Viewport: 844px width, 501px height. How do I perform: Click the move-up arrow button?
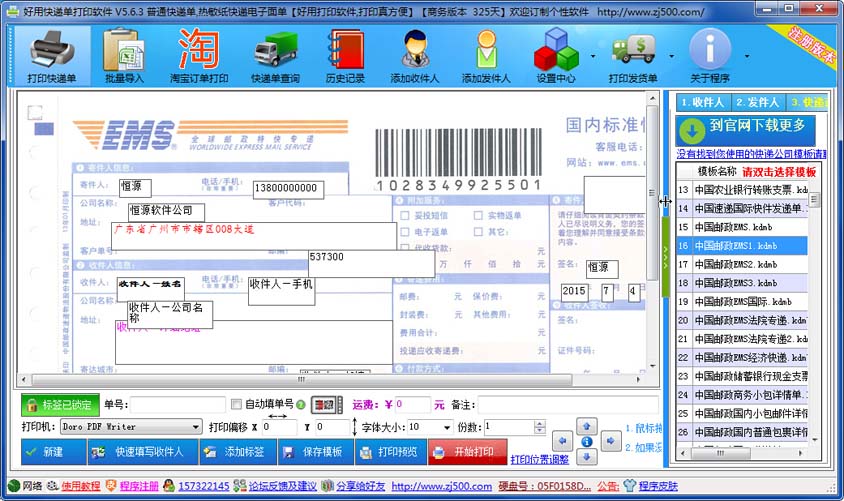[587, 426]
